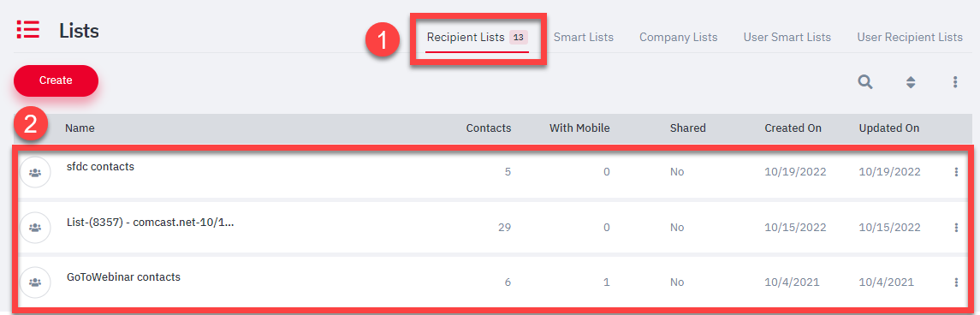This screenshot has height=315, width=980.
Task: Click the sort arrows icon
Action: [911, 82]
